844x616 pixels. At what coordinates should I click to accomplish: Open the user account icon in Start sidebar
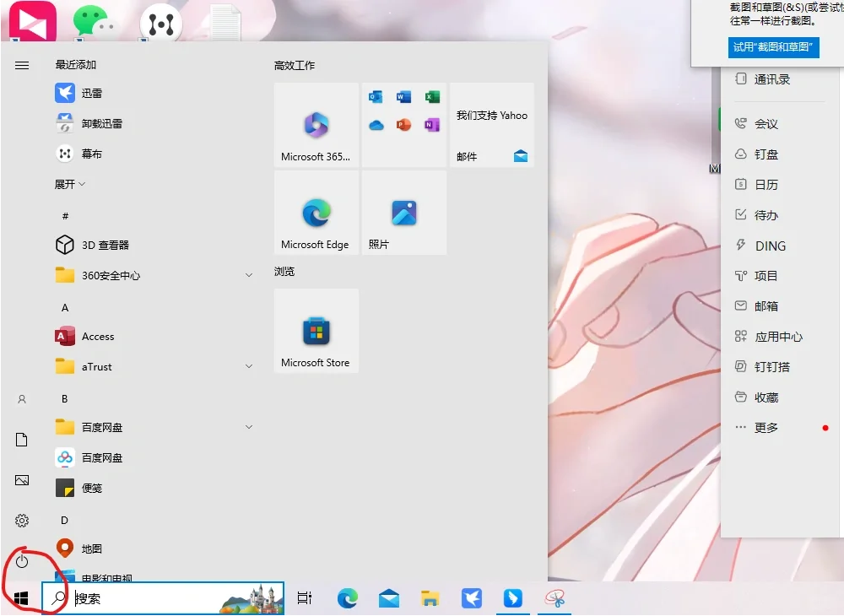[22, 399]
